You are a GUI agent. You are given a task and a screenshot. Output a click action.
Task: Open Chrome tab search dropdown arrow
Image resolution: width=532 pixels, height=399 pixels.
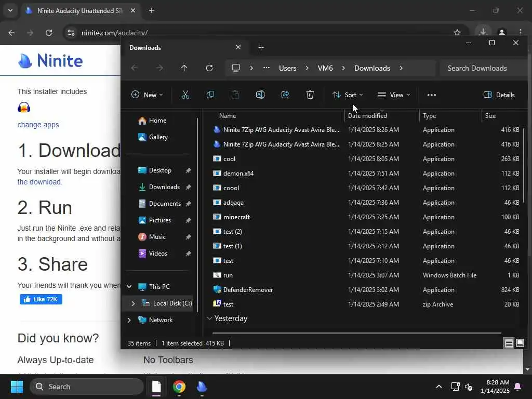coord(10,10)
